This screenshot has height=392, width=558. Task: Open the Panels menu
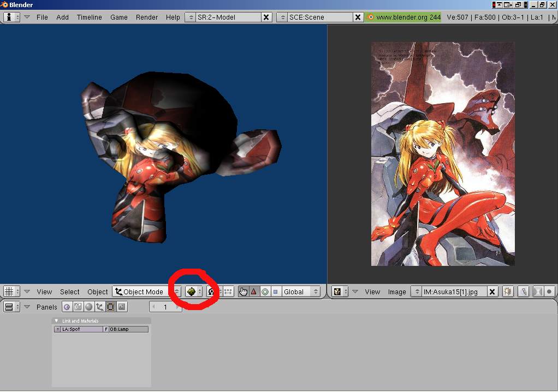click(x=46, y=307)
